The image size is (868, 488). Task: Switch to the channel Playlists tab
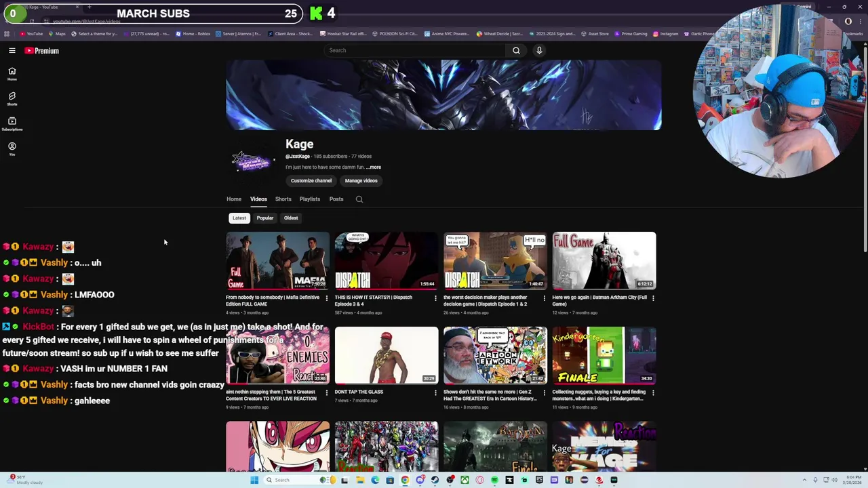310,199
